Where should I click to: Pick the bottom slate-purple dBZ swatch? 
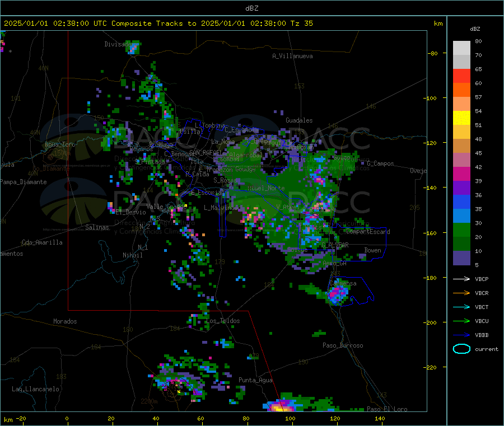(x=461, y=258)
